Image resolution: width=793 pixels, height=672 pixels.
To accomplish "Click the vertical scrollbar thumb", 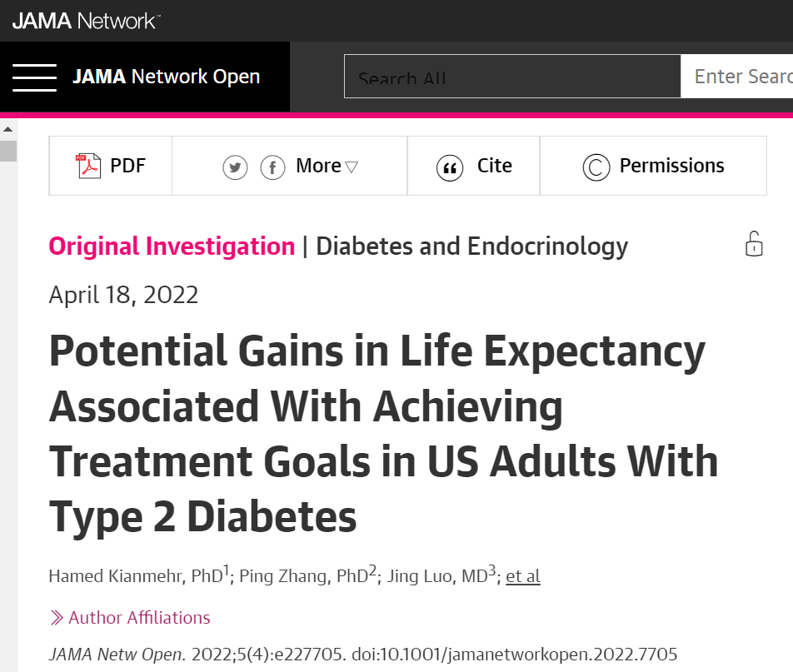I will click(8, 152).
